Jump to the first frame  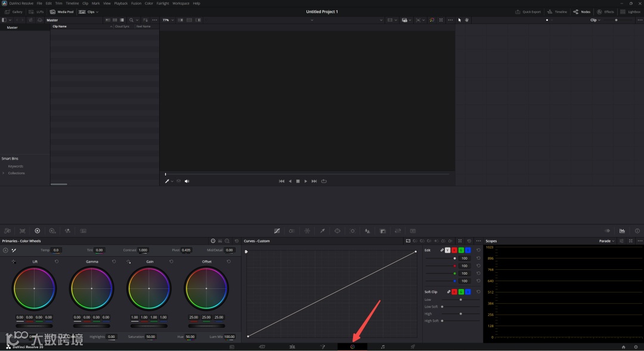[281, 181]
